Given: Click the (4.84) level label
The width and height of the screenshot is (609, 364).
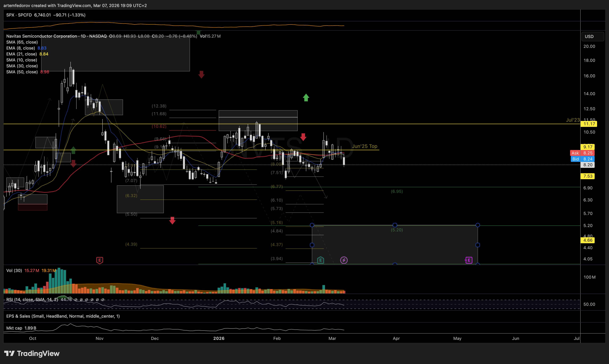Looking at the screenshot, I should (x=277, y=231).
